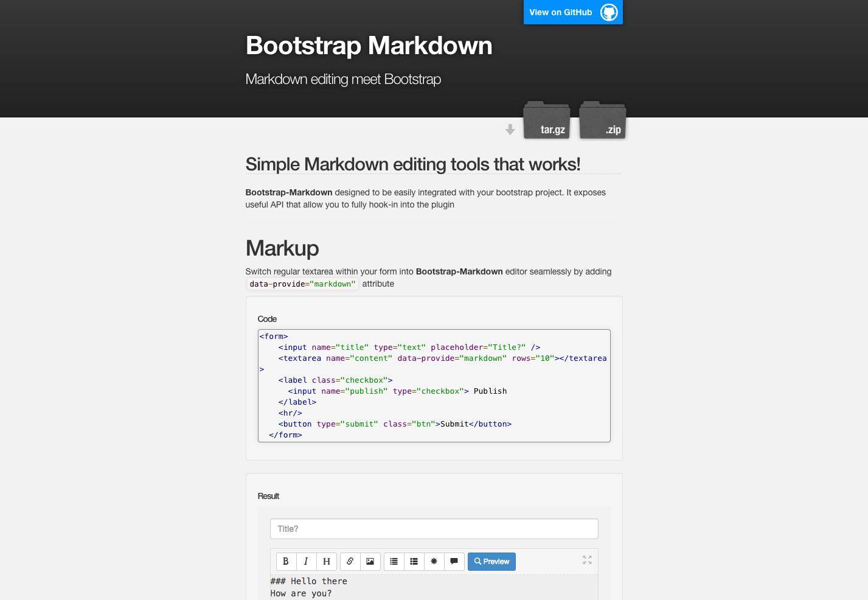Viewport: 868px width, 600px height.
Task: Open the View on GitHub link
Action: pos(573,12)
